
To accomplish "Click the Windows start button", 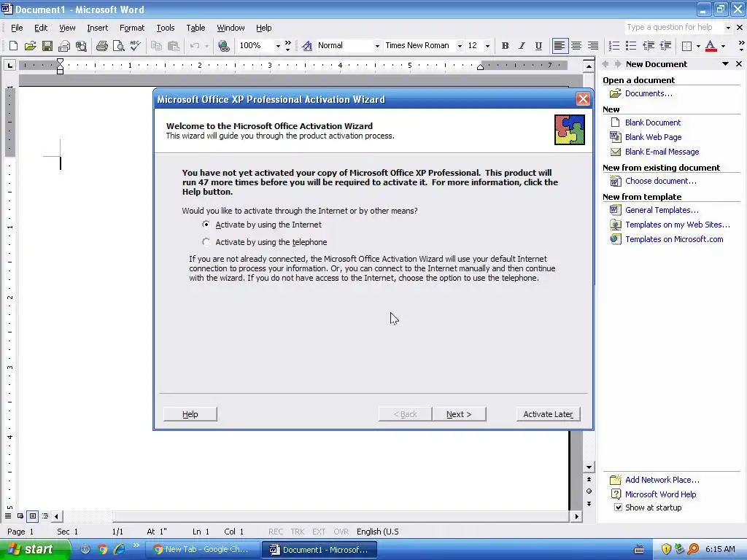I will point(35,549).
